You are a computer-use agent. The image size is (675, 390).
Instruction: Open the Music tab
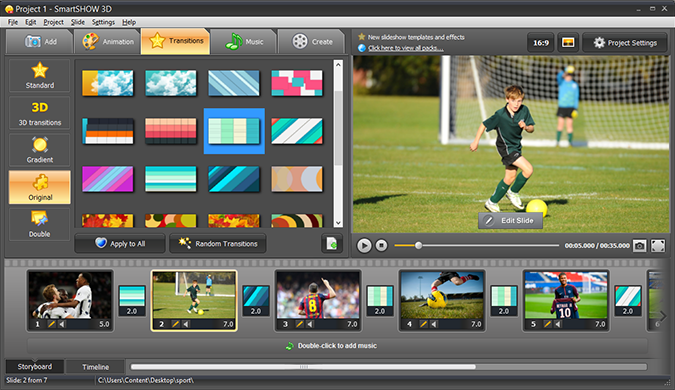coord(243,42)
